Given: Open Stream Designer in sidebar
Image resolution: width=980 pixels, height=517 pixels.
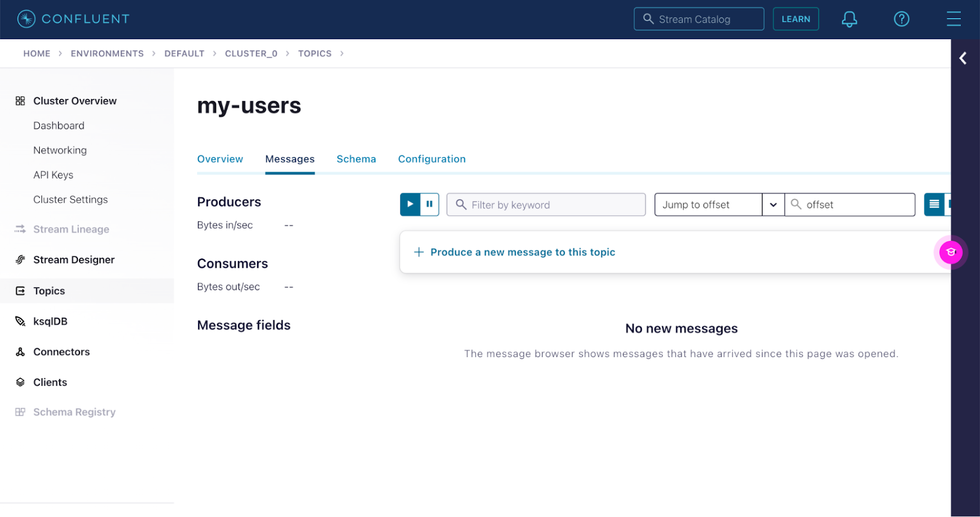Looking at the screenshot, I should [x=74, y=260].
